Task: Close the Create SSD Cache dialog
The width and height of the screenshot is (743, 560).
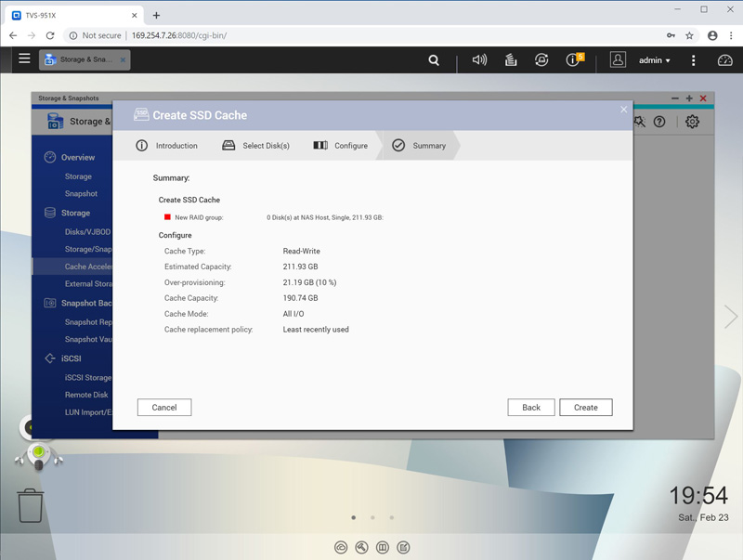Action: point(623,110)
